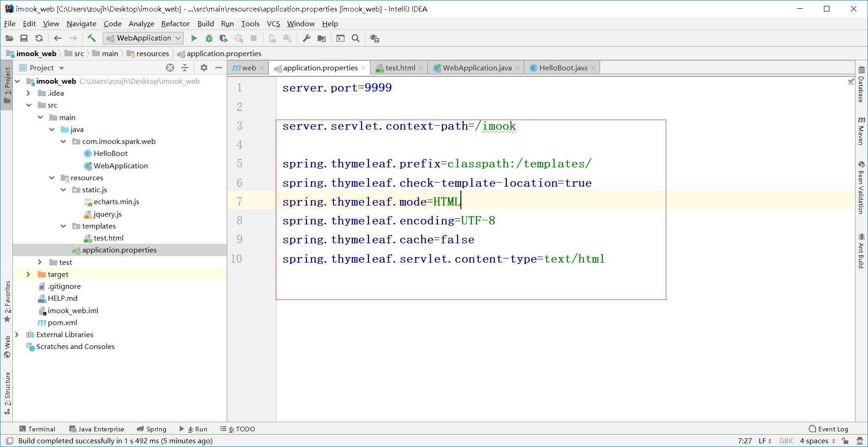
Task: Open the Database side panel
Action: point(862,84)
